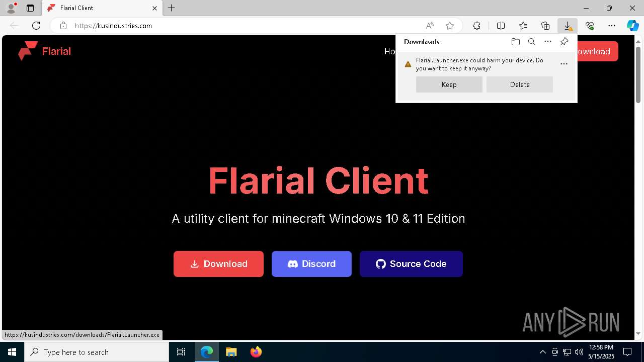Open the notification center icon

(628, 352)
